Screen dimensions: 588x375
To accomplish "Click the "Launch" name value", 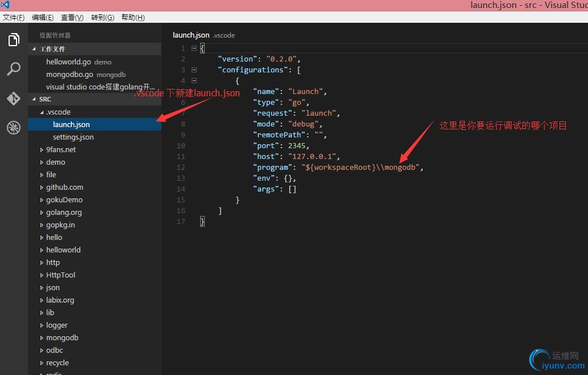I will pyautogui.click(x=306, y=92).
